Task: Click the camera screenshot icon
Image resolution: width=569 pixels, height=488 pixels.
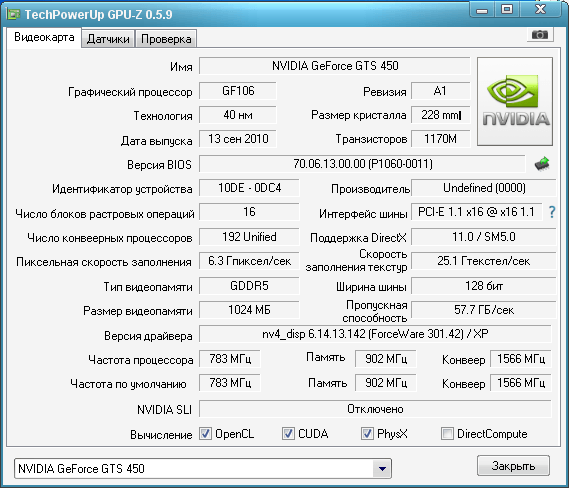Action: 540,35
